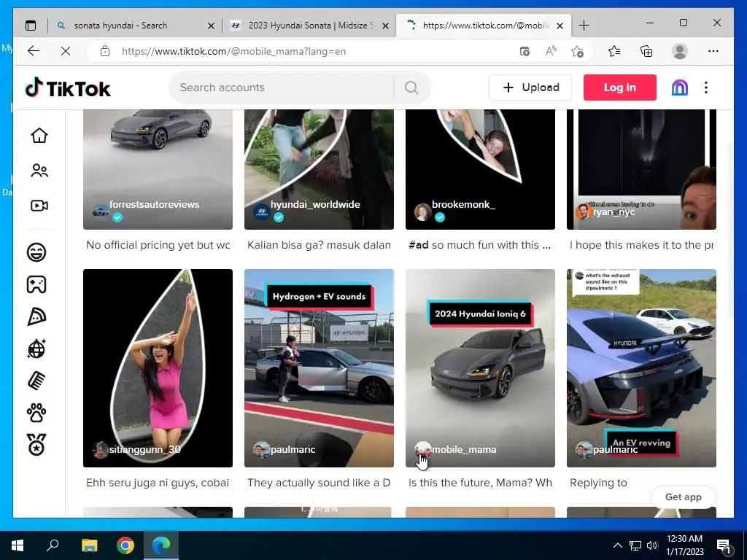Click the mobile_mama username link
The width and height of the screenshot is (747, 560).
point(463,449)
